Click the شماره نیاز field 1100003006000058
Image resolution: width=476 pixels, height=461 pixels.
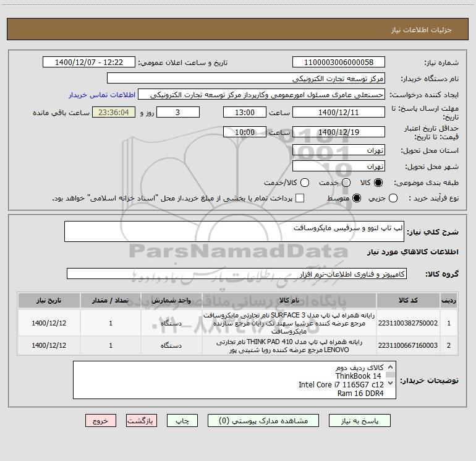click(339, 62)
